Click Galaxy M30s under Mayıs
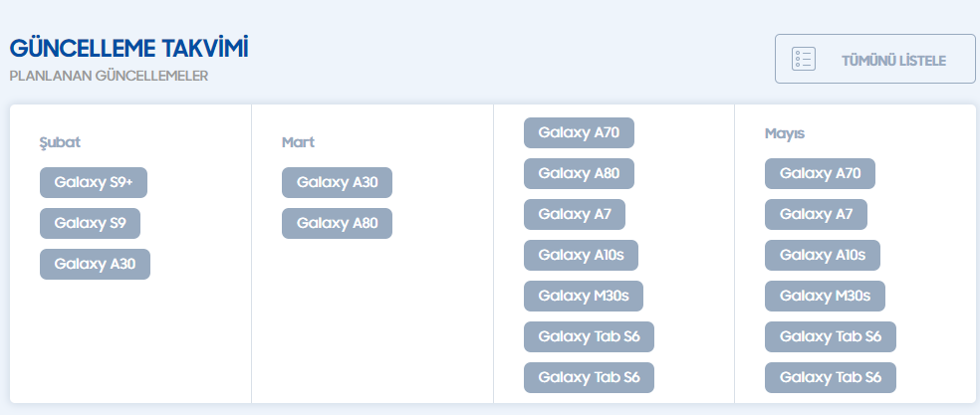980x415 pixels. 825,296
